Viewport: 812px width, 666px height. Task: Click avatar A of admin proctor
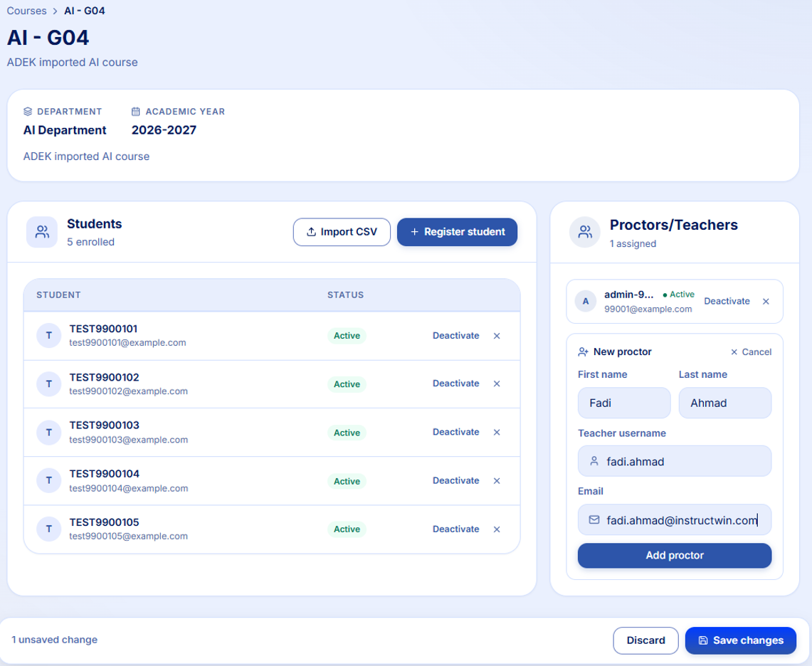pos(586,302)
